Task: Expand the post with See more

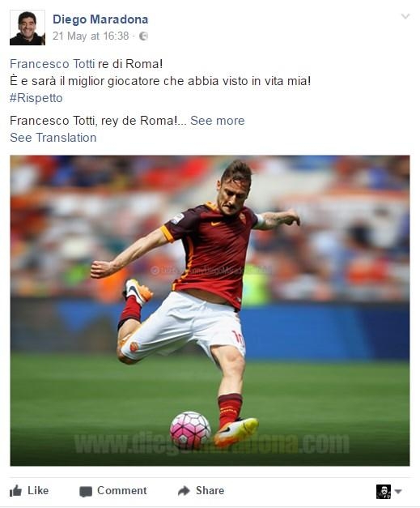Action: coord(218,121)
